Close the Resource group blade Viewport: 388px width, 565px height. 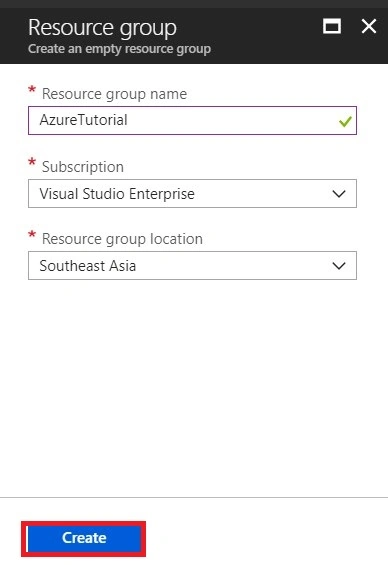click(369, 26)
